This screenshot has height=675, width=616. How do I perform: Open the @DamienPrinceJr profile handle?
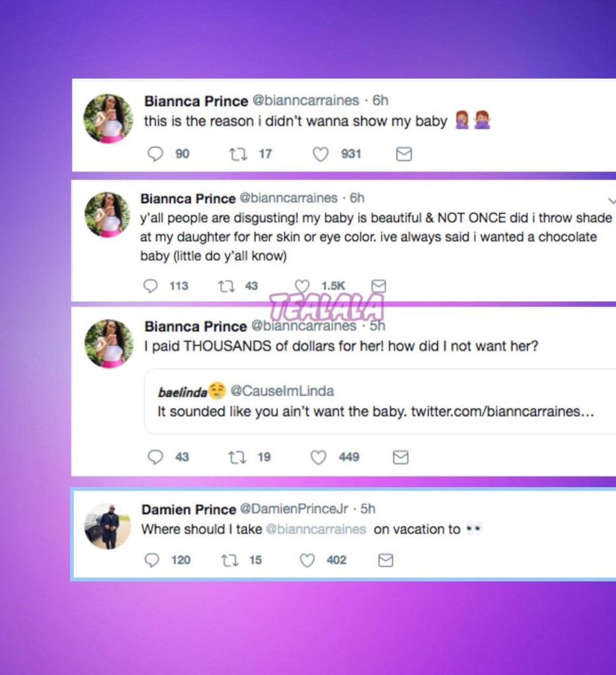pyautogui.click(x=293, y=508)
